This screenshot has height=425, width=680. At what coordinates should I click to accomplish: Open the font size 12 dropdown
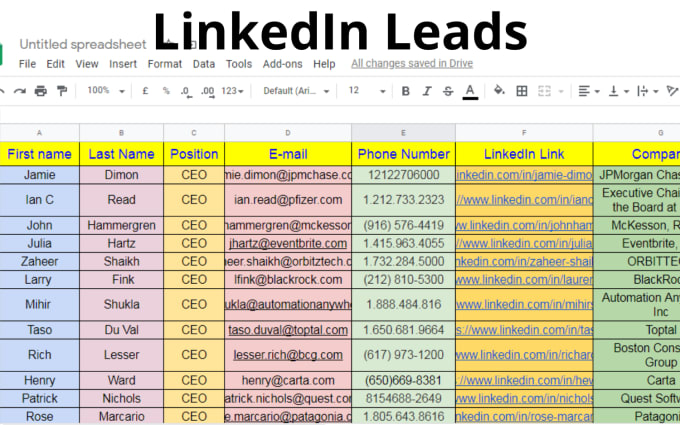367,91
